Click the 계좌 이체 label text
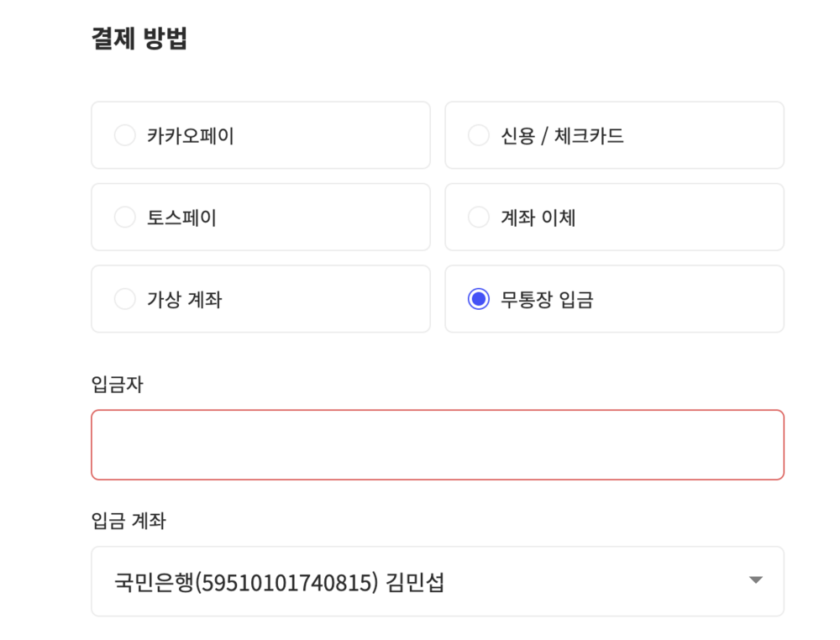 [x=538, y=218]
